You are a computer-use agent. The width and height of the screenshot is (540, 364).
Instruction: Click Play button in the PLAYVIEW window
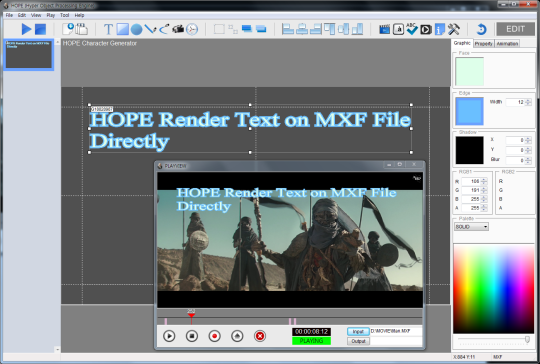[x=169, y=336]
